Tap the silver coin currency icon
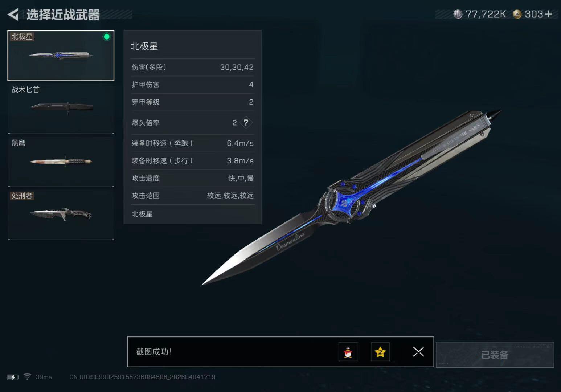The height and width of the screenshot is (392, 561). tap(458, 14)
